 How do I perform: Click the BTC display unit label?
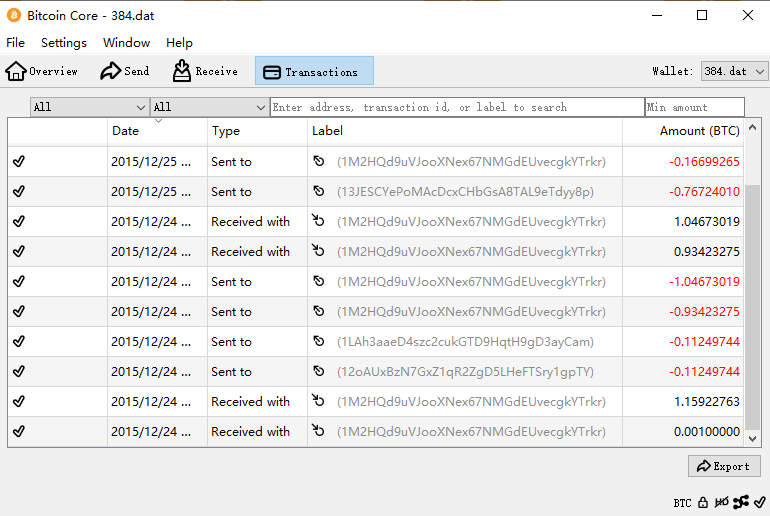pyautogui.click(x=682, y=502)
